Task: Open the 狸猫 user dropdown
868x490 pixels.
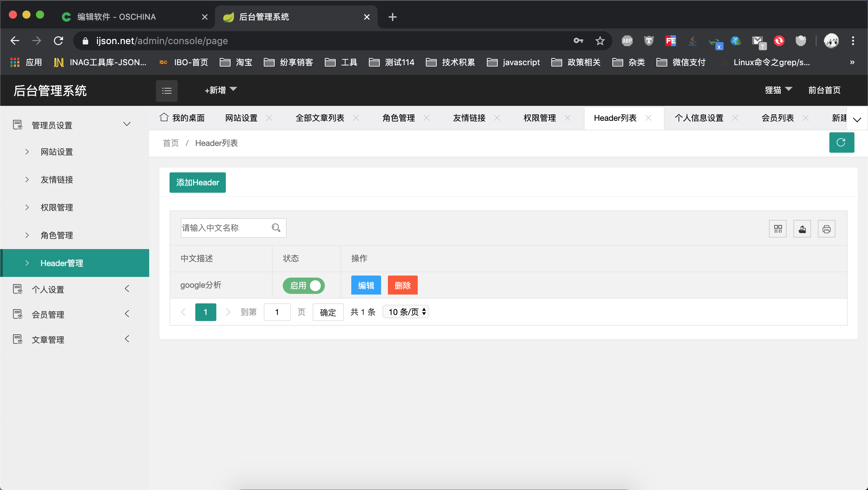Action: (x=778, y=90)
